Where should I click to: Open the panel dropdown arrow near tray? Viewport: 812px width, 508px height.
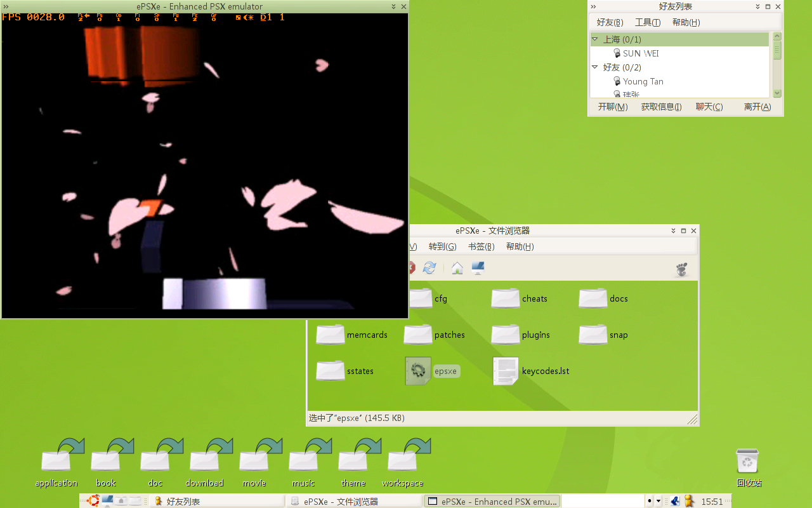(658, 501)
